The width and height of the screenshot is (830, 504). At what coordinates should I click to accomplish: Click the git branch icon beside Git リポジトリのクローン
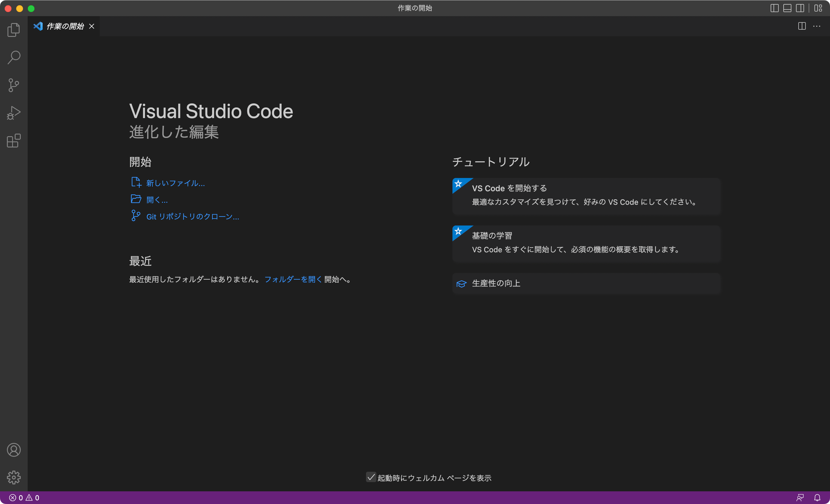(x=136, y=215)
